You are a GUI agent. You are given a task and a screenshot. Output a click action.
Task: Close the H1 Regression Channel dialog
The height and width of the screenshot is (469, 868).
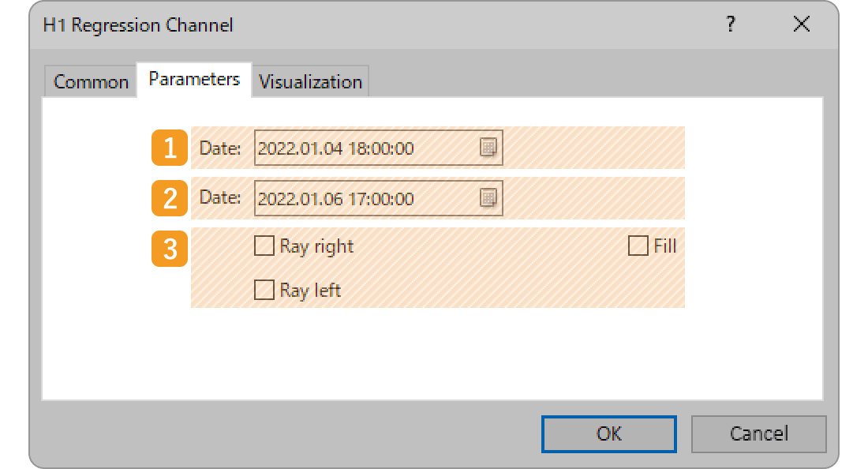click(x=801, y=24)
